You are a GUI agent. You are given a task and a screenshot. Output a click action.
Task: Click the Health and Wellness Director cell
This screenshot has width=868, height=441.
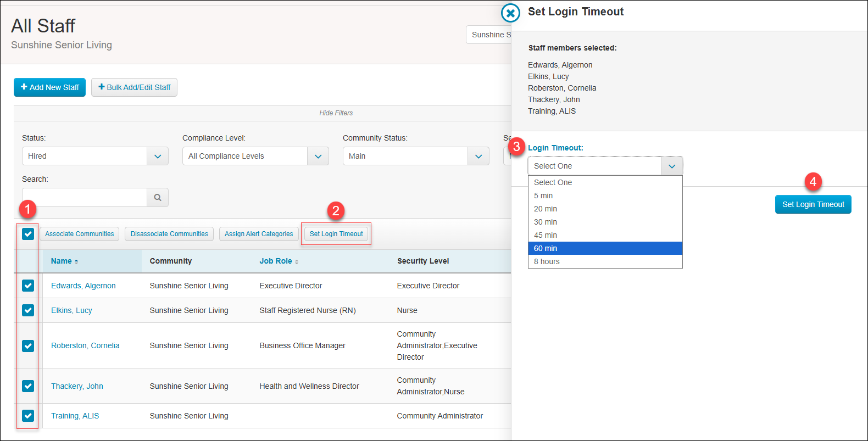coord(309,386)
